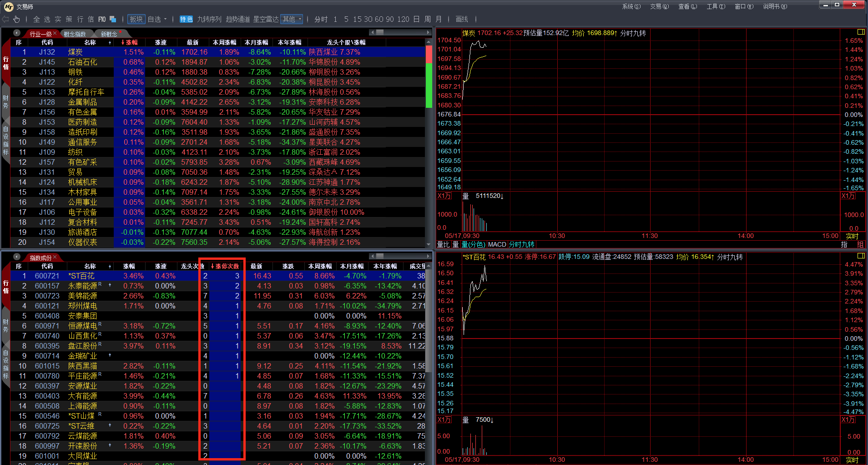Click the F10 toolbar icon

coord(102,19)
